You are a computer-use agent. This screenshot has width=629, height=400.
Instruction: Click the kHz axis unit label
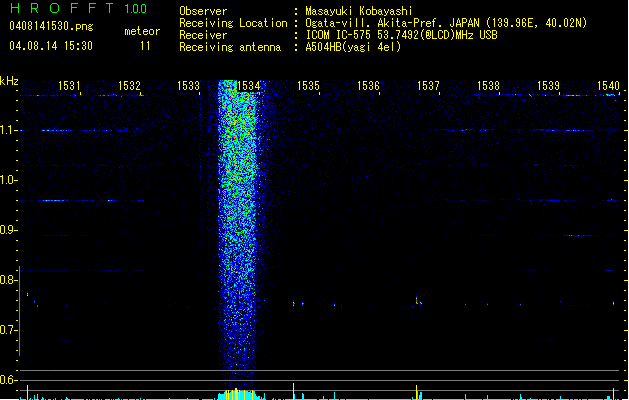(x=9, y=81)
